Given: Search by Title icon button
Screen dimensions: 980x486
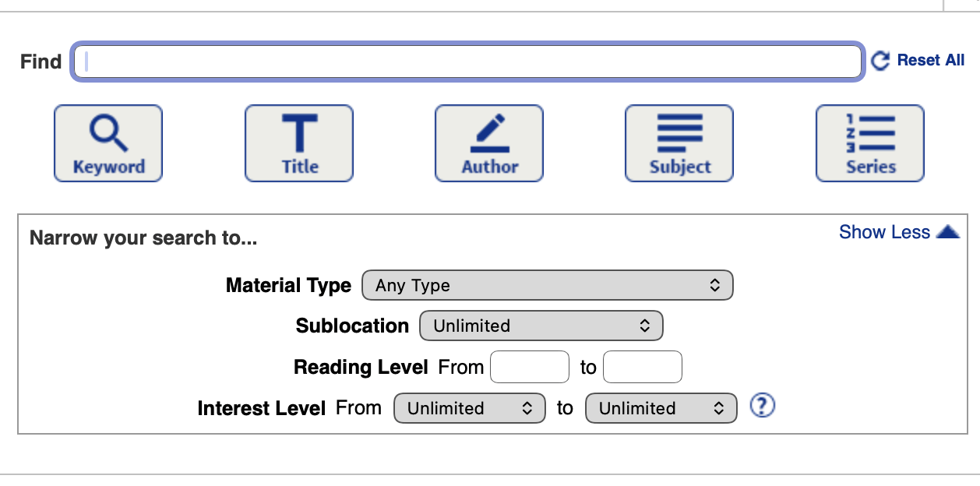Looking at the screenshot, I should [x=299, y=133].
